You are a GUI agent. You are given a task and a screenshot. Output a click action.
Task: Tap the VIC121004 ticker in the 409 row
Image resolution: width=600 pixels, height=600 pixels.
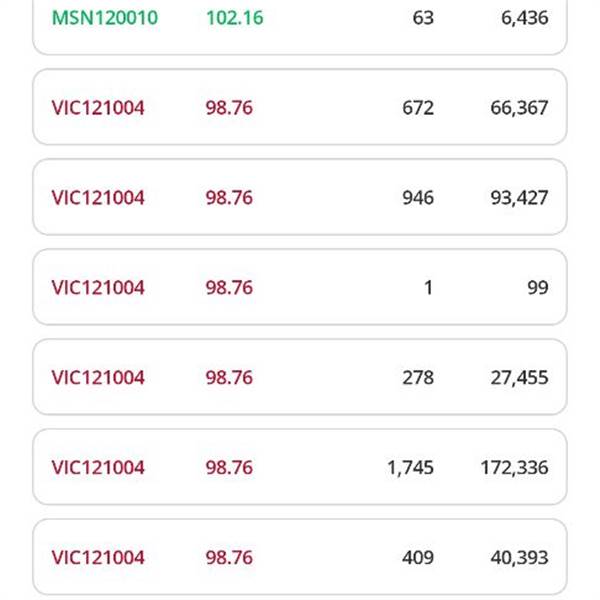point(98,558)
